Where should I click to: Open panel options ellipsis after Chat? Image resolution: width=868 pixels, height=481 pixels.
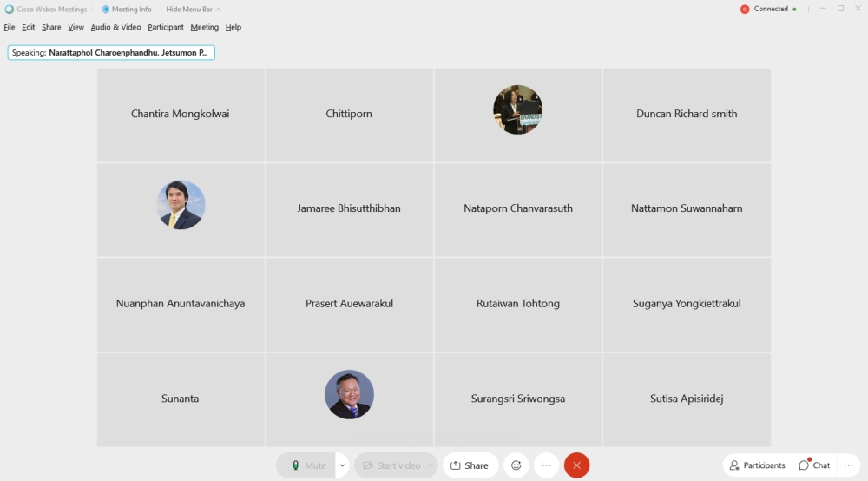(x=849, y=465)
